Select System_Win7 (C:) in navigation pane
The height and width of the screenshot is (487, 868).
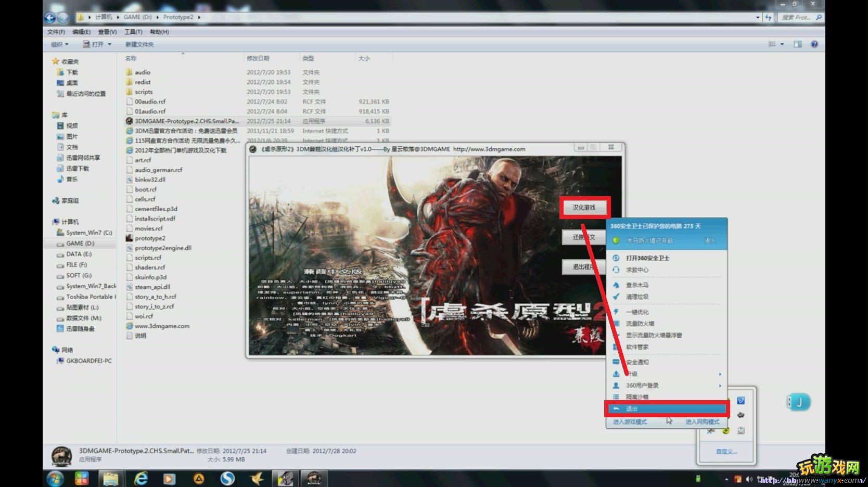(x=89, y=233)
